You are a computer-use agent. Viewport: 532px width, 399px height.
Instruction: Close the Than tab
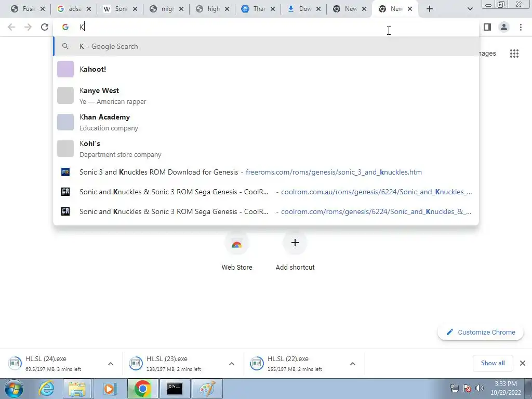tap(272, 9)
